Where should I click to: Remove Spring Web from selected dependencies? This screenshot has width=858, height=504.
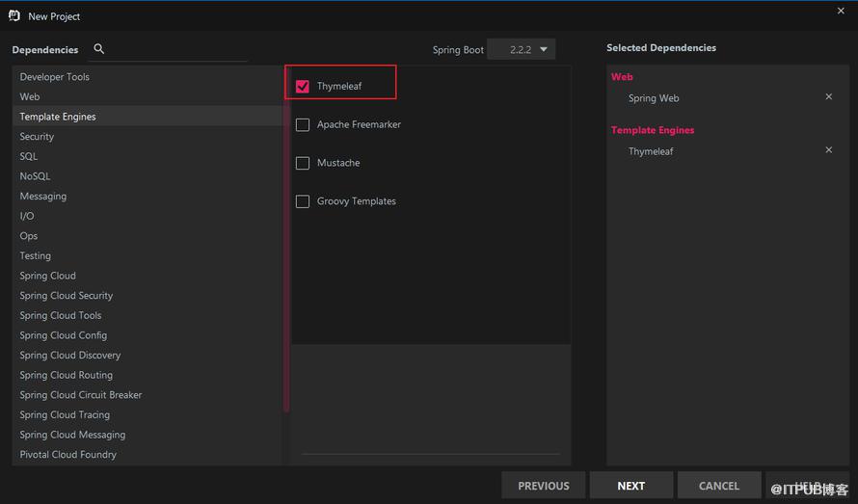[828, 97]
